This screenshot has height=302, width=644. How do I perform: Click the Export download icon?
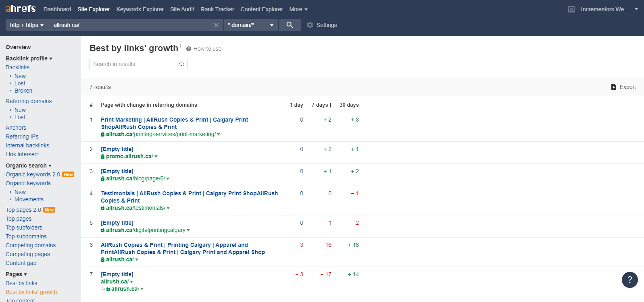[614, 87]
